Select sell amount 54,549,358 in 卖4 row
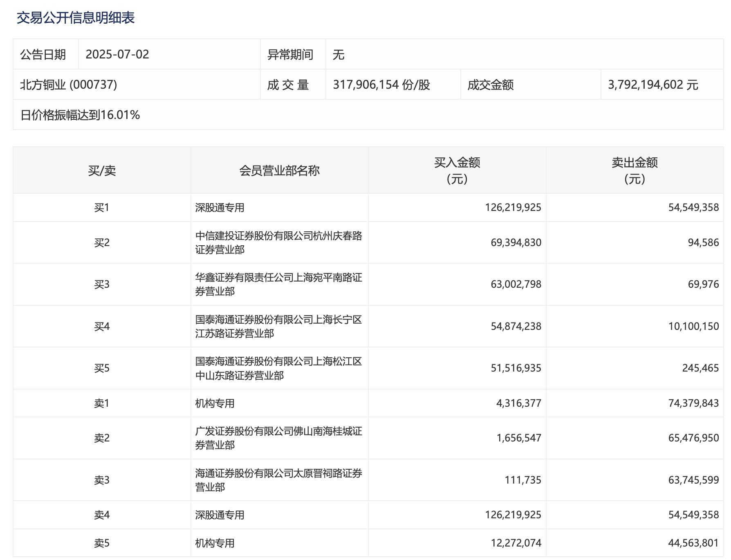Screen dimensions: 731x560 693,515
